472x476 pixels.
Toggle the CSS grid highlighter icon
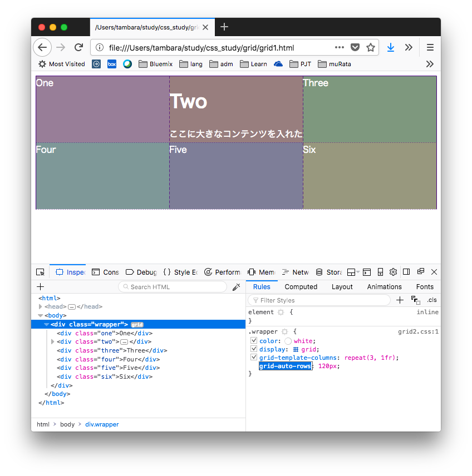pos(296,349)
